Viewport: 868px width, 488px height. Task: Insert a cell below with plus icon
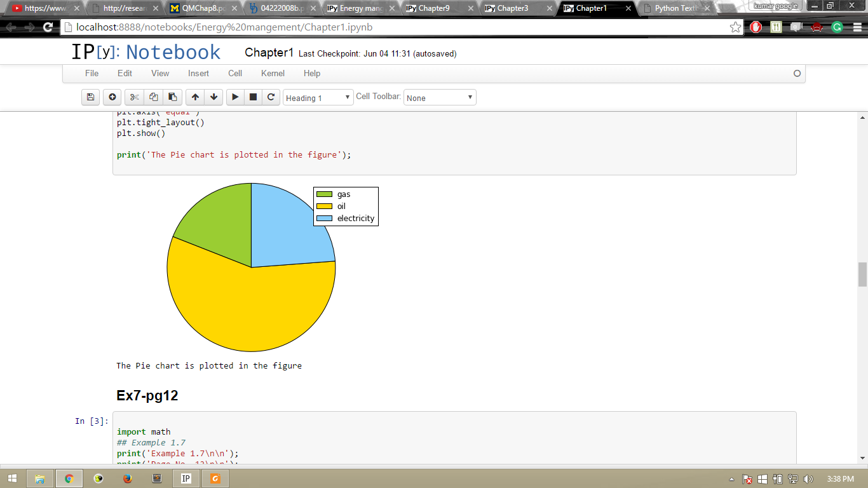pyautogui.click(x=112, y=97)
